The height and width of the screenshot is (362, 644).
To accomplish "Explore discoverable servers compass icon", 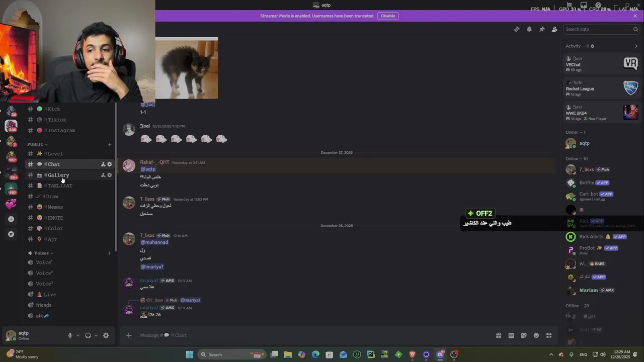I will (x=11, y=234).
